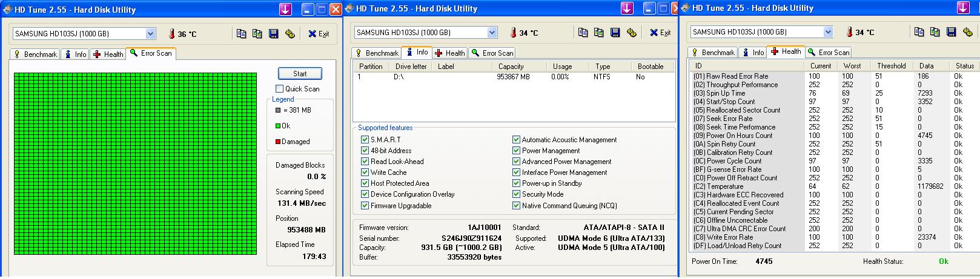Click thermometer icon showing 36 °C
980x279 pixels.
[172, 34]
